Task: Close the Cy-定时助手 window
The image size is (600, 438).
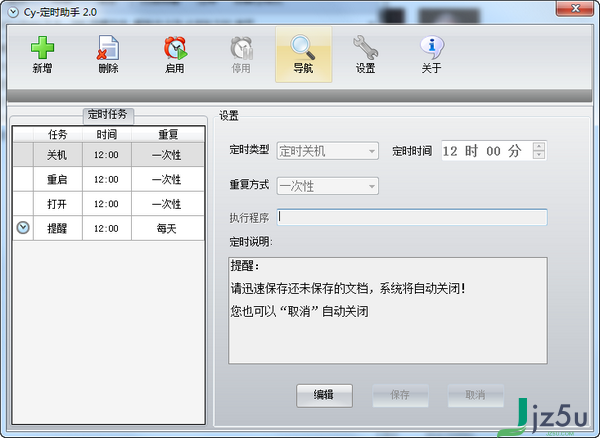Action: tap(575, 8)
